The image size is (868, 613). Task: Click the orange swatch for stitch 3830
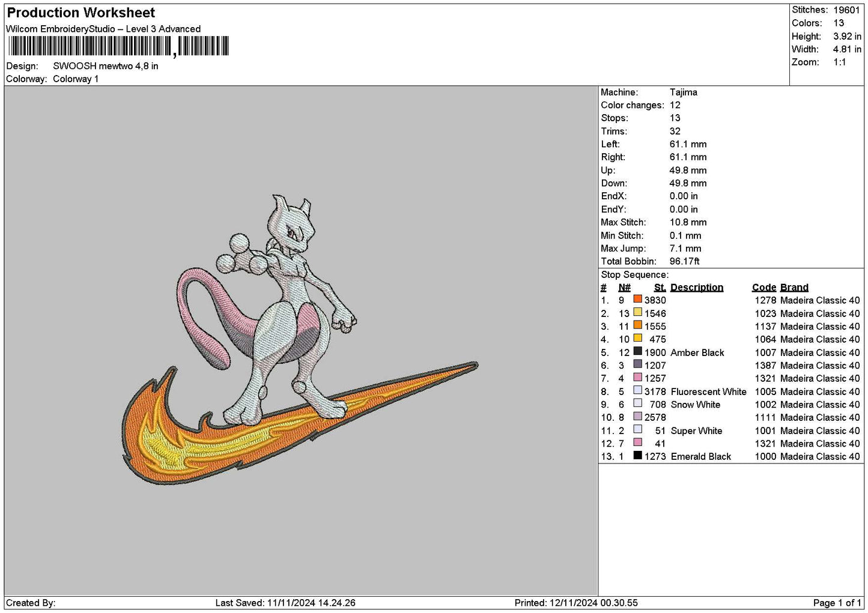point(638,299)
